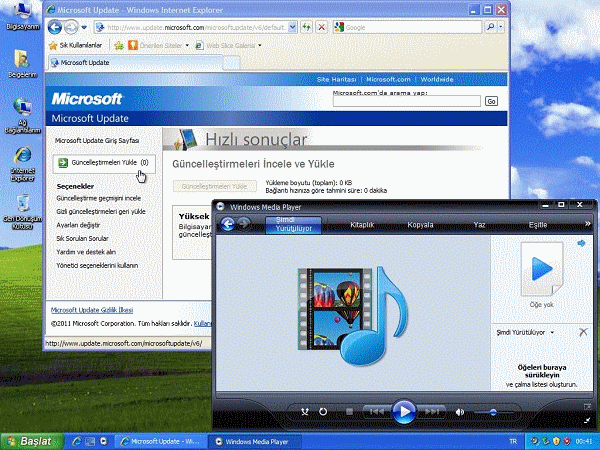Click the Media Player play button

(404, 412)
